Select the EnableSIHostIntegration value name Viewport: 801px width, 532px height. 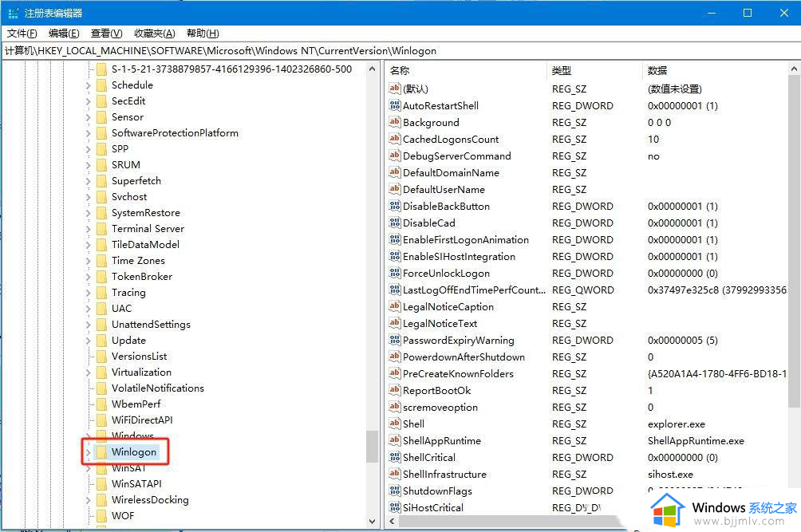coord(459,257)
